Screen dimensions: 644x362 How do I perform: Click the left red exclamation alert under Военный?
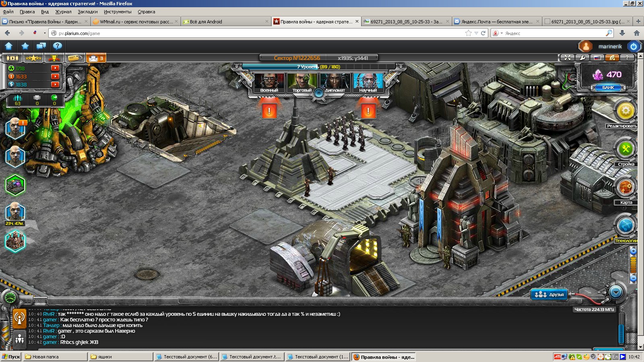(269, 111)
